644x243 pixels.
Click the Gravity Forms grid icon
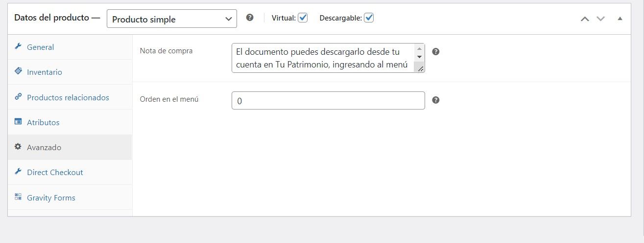click(18, 197)
